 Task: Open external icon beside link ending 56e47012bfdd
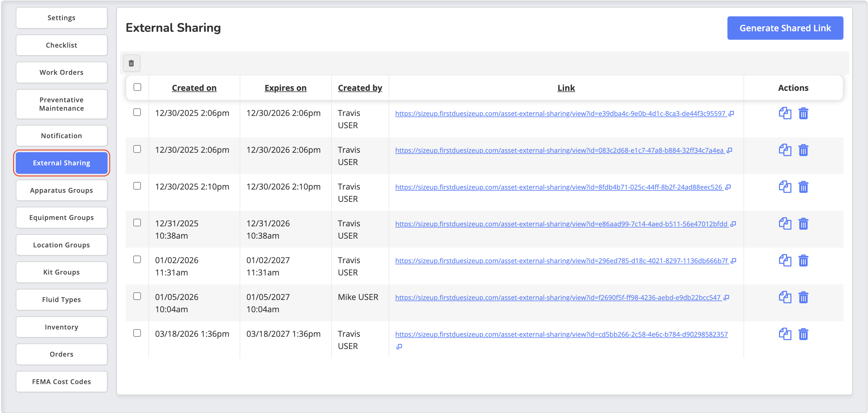pos(733,224)
